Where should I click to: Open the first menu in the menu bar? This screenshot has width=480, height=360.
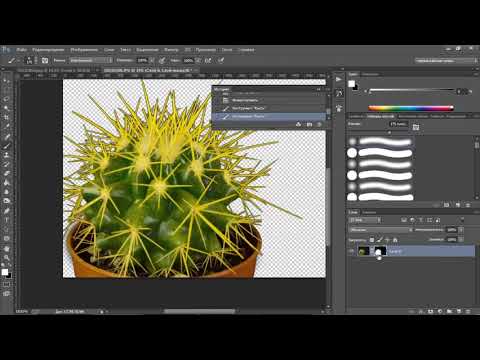pos(22,50)
